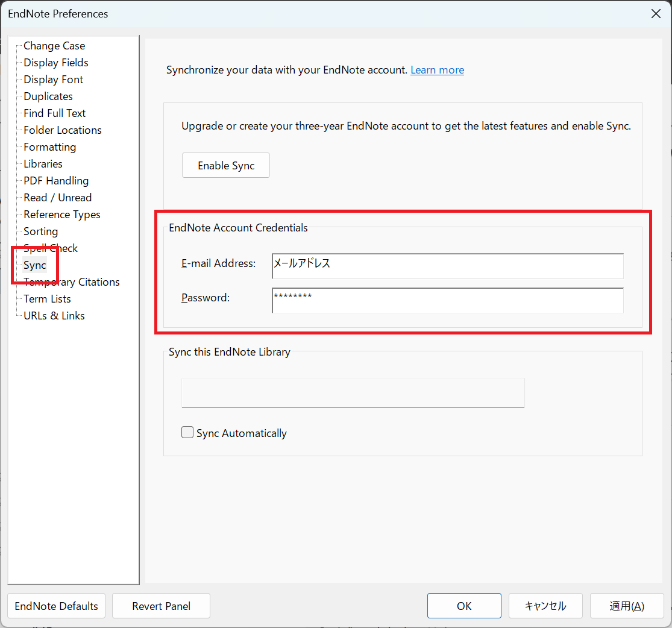The width and height of the screenshot is (672, 628).
Task: Click the Enable Sync button
Action: [225, 166]
